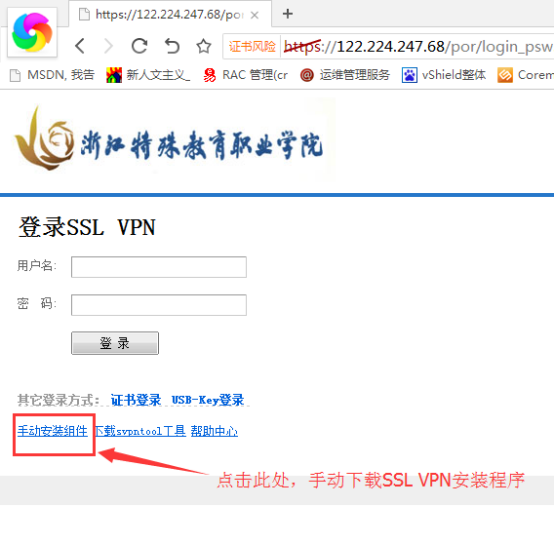This screenshot has width=554, height=544.
Task: Click the 证书风险 certificate warning badge
Action: tap(252, 46)
